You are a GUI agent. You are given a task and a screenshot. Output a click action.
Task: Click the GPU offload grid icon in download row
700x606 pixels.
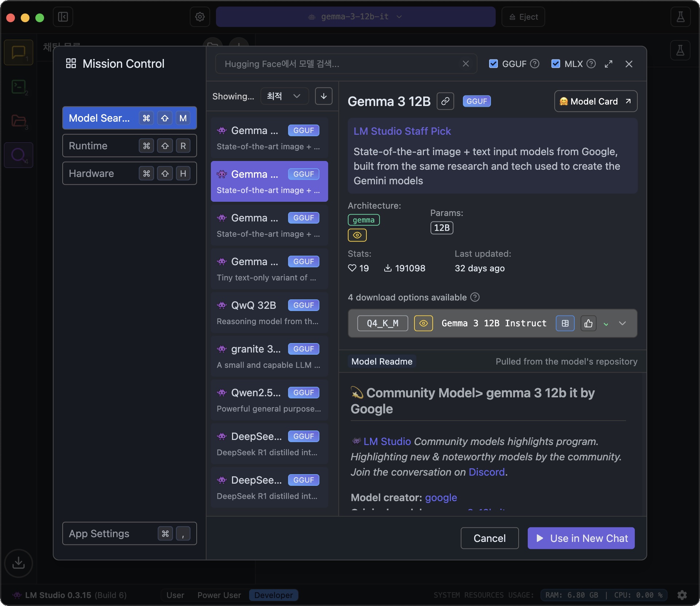(565, 323)
